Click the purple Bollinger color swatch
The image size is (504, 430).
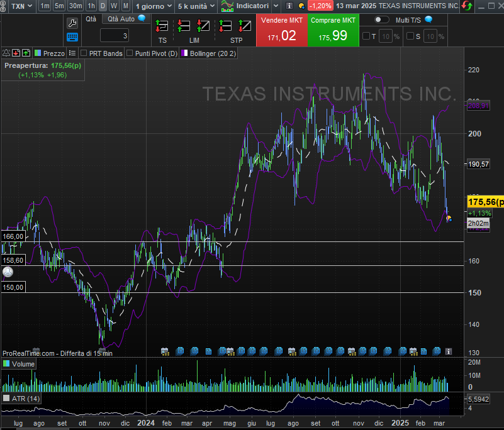click(x=184, y=53)
